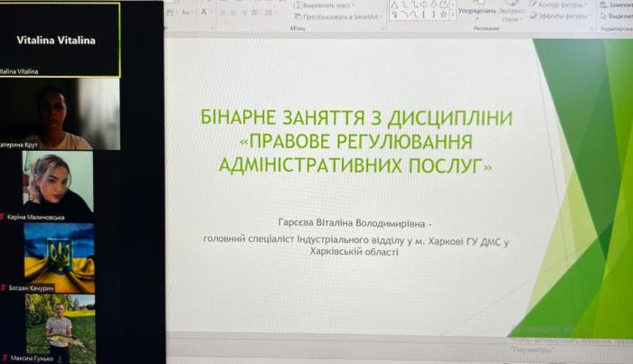Click Преобразовать в SmartArt
Screen dimensions: 633x364
coord(338,17)
